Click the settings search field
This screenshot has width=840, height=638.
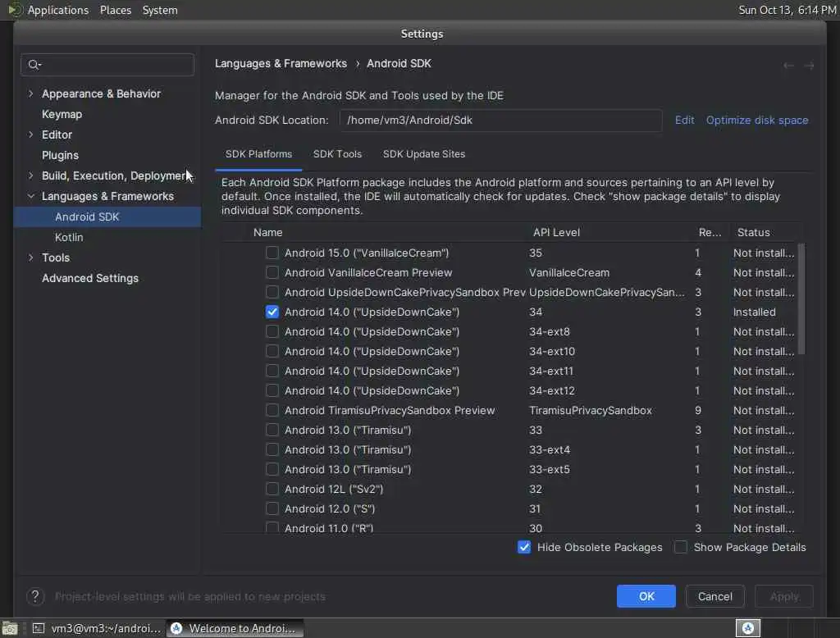(107, 65)
